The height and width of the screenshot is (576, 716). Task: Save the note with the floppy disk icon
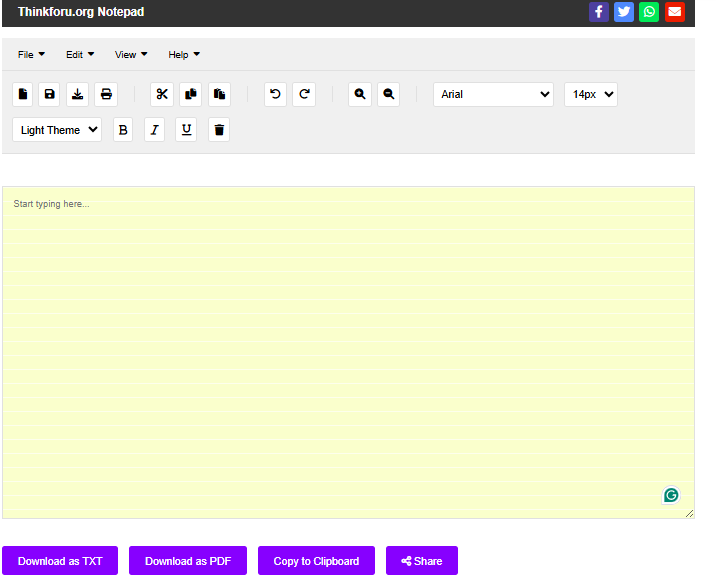pyautogui.click(x=49, y=94)
